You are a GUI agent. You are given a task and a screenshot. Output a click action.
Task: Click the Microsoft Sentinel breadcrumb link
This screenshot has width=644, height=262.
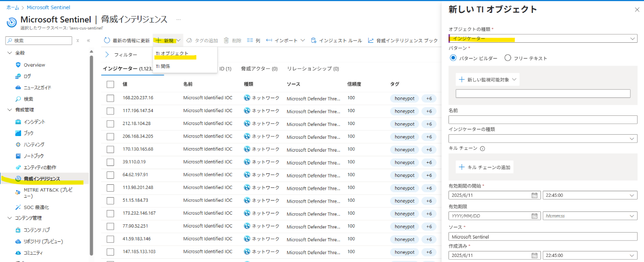[x=48, y=8]
